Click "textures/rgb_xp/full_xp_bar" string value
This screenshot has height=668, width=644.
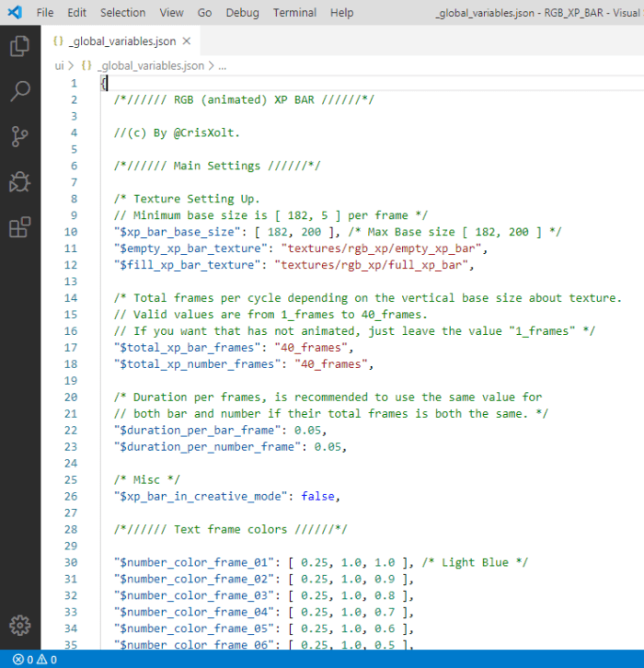pos(372,265)
